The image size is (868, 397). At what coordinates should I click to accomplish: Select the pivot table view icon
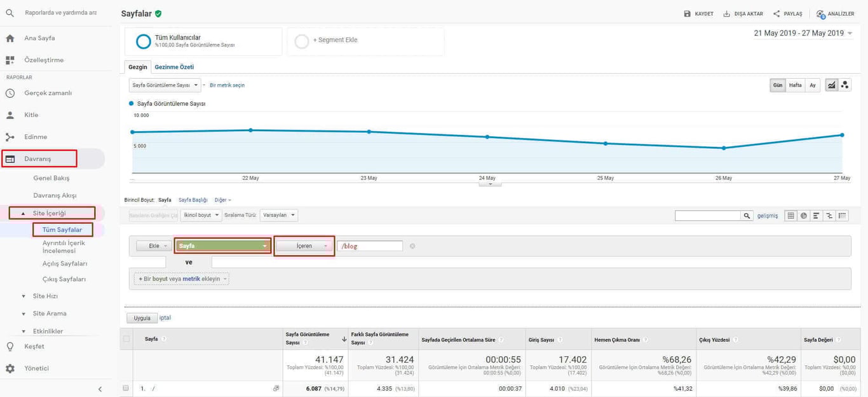pyautogui.click(x=843, y=216)
